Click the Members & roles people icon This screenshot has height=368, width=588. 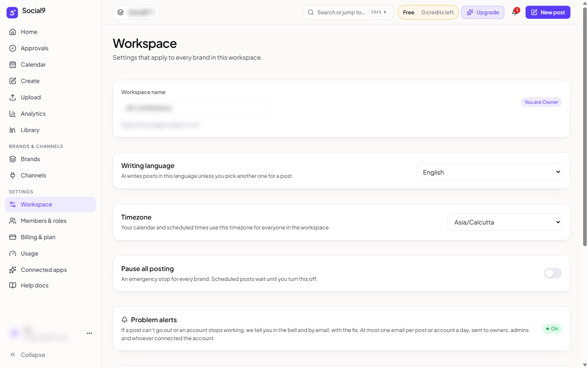tap(13, 221)
